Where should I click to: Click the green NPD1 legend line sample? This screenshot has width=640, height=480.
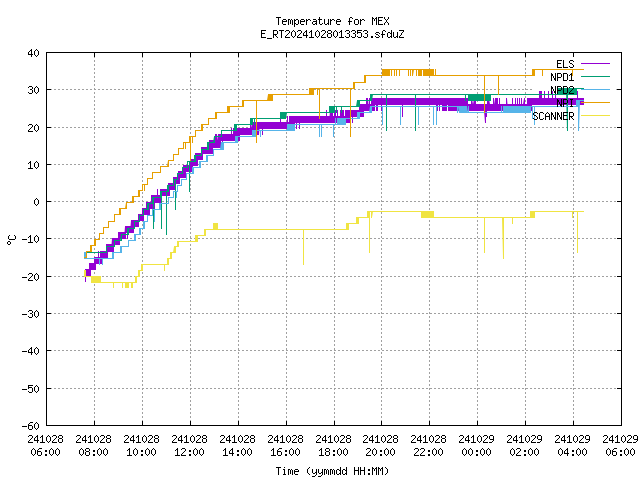point(595,76)
